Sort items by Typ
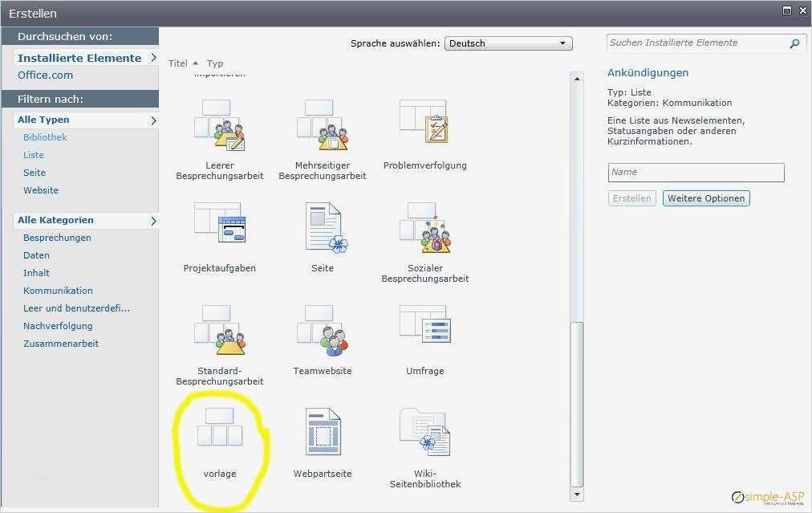The height and width of the screenshot is (513, 812). pos(213,63)
